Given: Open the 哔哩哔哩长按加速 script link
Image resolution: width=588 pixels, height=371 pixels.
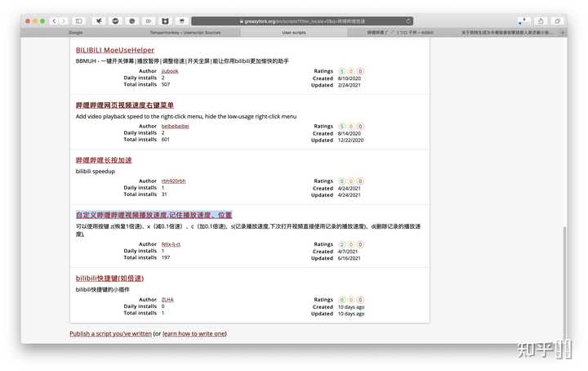Looking at the screenshot, I should pyautogui.click(x=104, y=160).
